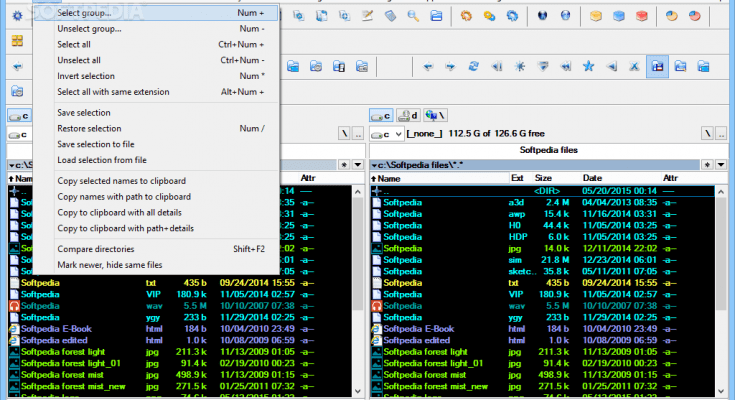Image resolution: width=735 pixels, height=400 pixels.
Task: Click the blue star icon in toolbar
Action: [x=588, y=66]
